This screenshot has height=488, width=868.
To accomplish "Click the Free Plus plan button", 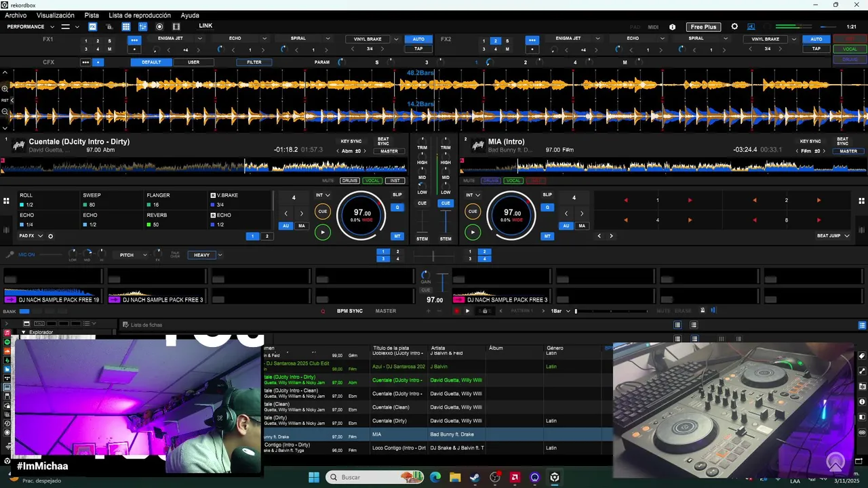I will (703, 27).
